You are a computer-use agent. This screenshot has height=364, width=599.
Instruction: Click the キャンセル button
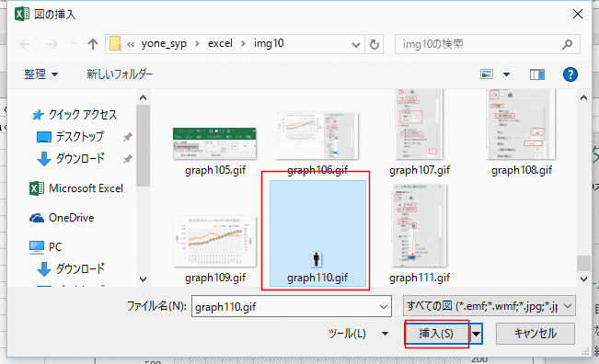(x=536, y=334)
